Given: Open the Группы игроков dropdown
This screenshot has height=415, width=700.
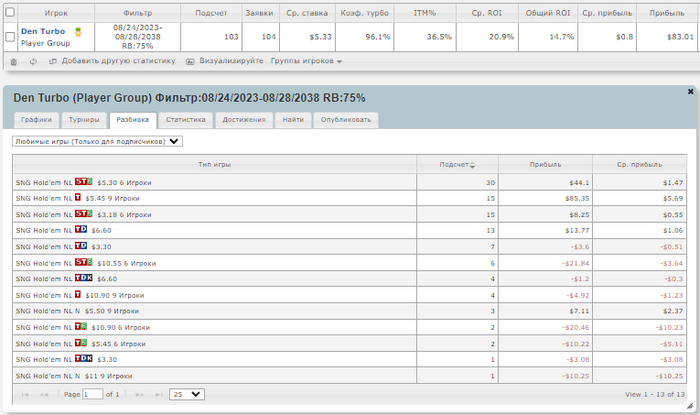Looking at the screenshot, I should [x=306, y=61].
